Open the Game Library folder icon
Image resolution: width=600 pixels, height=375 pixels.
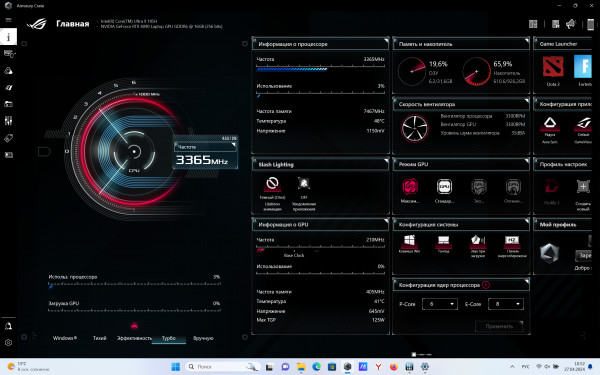(8, 104)
